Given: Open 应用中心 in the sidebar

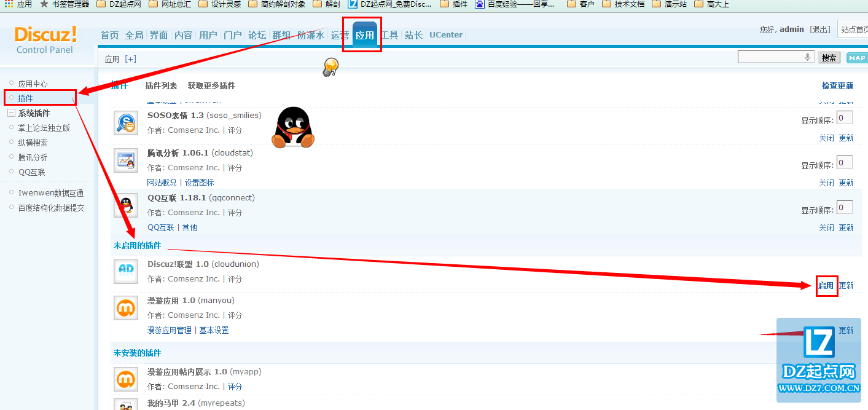Looking at the screenshot, I should point(33,84).
